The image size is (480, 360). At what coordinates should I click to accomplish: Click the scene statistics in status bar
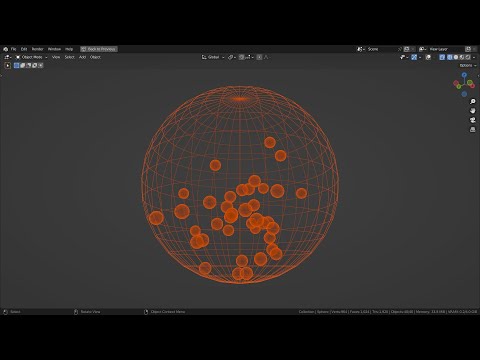(x=388, y=312)
